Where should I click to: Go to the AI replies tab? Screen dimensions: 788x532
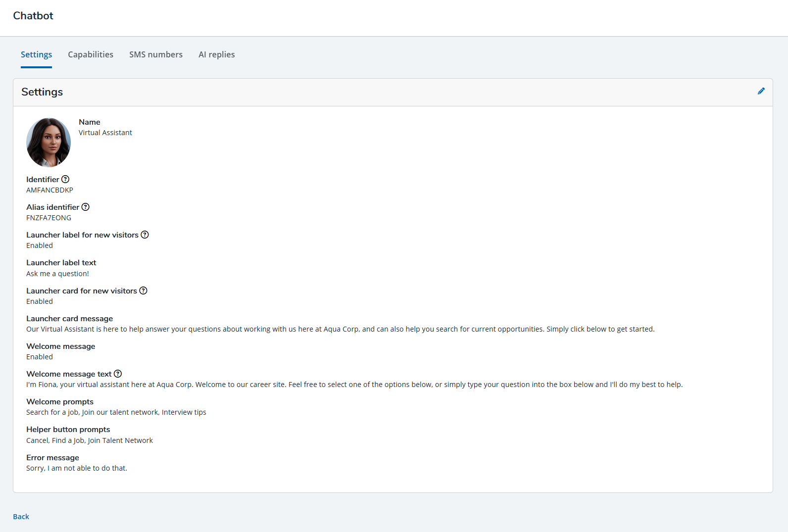216,54
